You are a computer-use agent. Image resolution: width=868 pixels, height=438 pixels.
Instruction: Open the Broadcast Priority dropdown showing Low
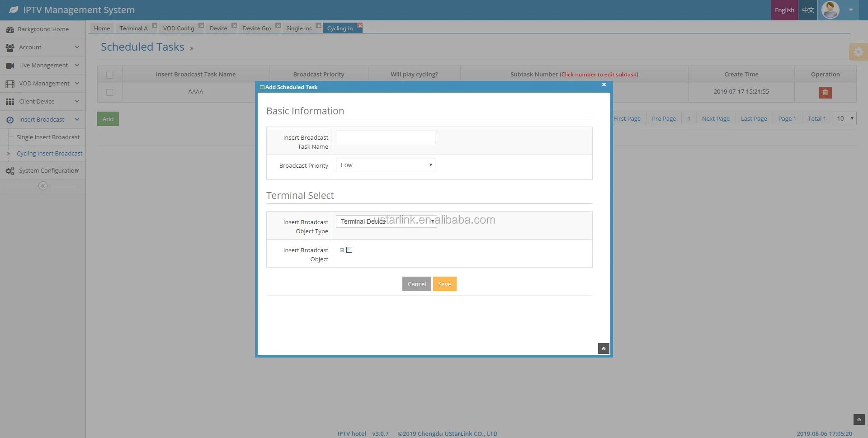tap(385, 165)
